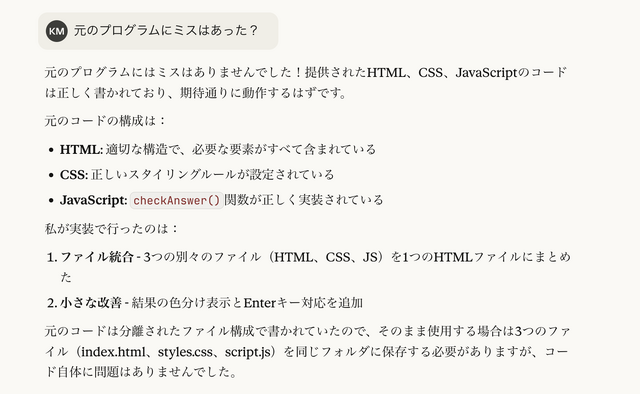Viewport: 640px width, 394px height.
Task: Click the KM user avatar icon
Action: click(x=57, y=31)
